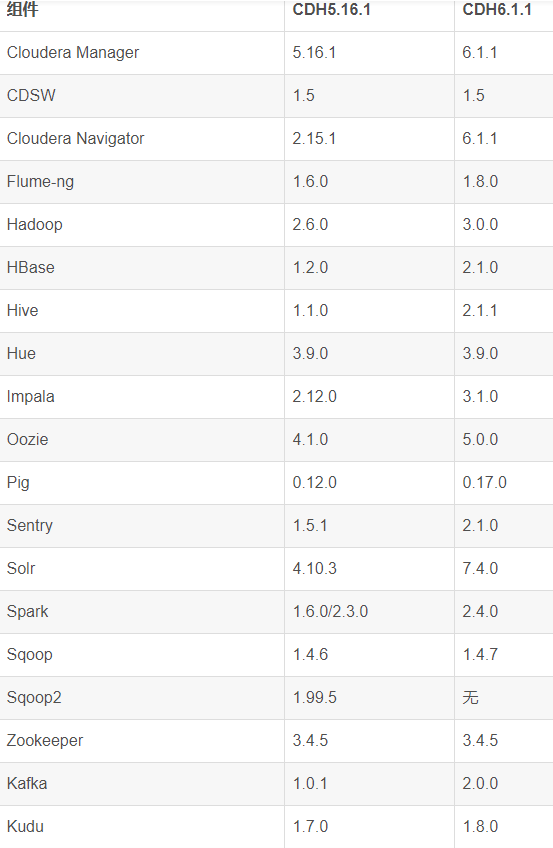Click the 组件 column header
The width and height of the screenshot is (553, 848).
[x=22, y=10]
